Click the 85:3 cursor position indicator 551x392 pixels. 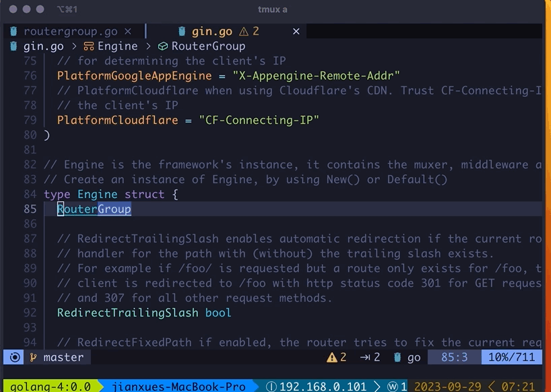tap(455, 358)
